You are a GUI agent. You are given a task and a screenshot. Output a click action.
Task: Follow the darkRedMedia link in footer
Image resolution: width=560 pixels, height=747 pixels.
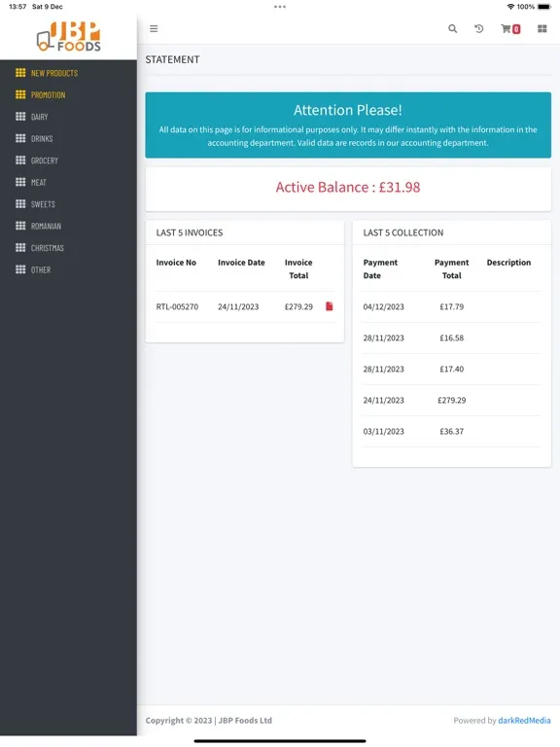point(524,721)
